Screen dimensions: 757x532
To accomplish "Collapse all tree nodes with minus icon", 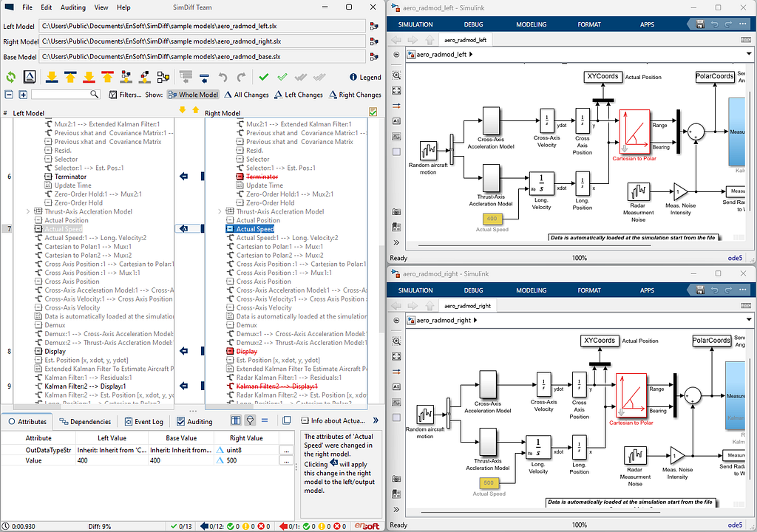I will (8, 95).
